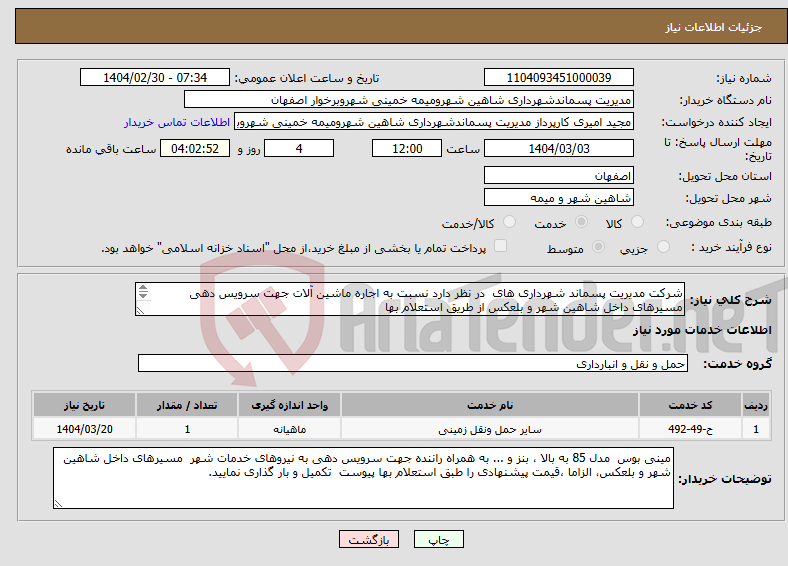Viewport: 788px width, 566px height.
Task: Click the resize handle of توضیحات خریدار box
Action: (x=58, y=504)
